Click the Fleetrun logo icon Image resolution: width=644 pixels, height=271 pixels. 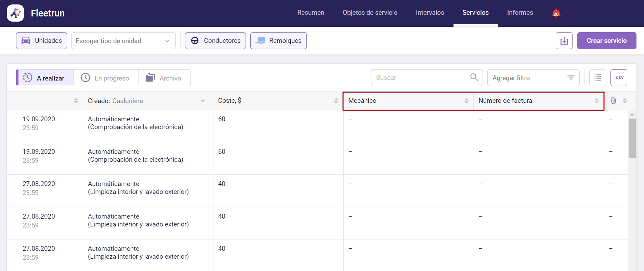15,13
